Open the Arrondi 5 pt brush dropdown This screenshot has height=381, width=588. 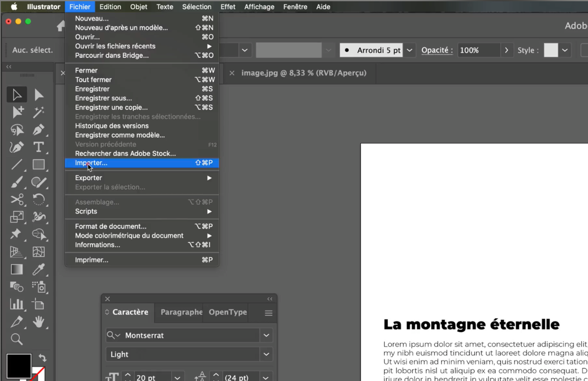pyautogui.click(x=410, y=50)
